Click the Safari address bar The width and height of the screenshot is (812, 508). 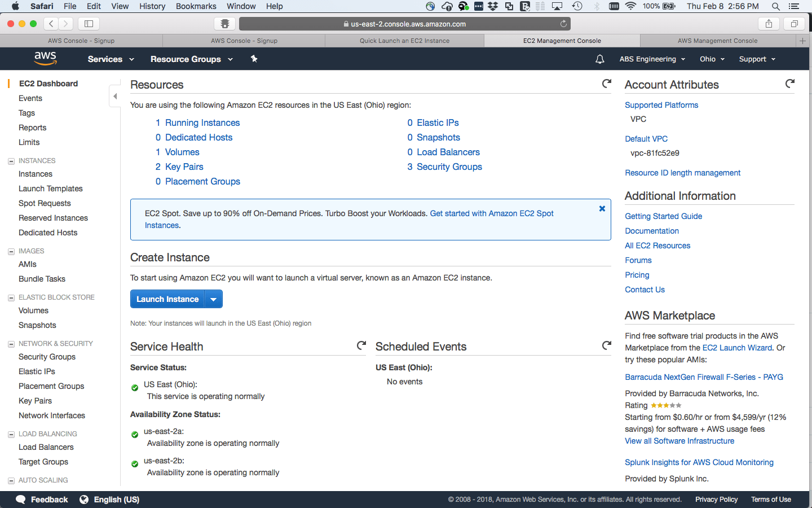point(404,24)
